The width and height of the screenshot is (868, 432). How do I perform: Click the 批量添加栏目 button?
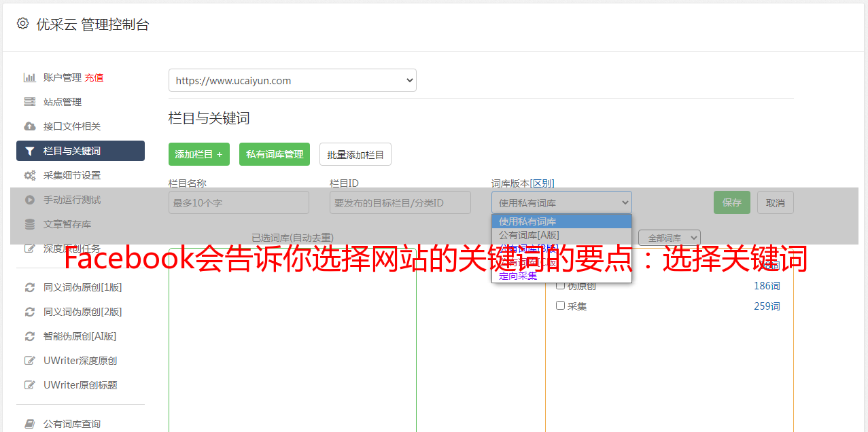[355, 154]
